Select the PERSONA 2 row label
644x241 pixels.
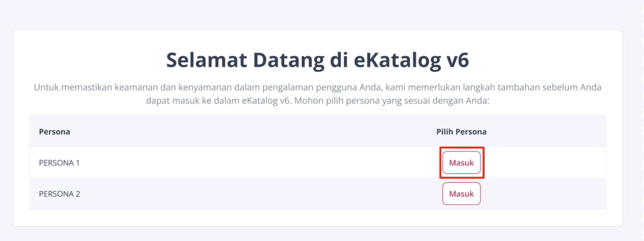click(x=59, y=194)
